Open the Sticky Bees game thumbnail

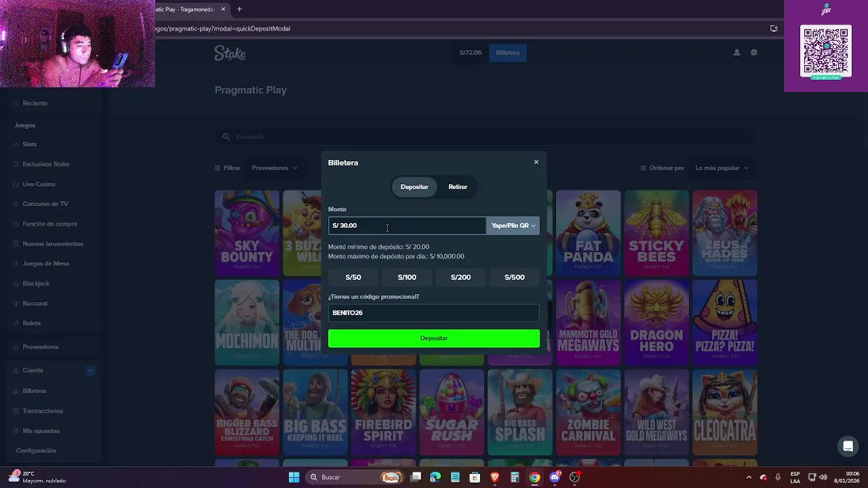(656, 233)
